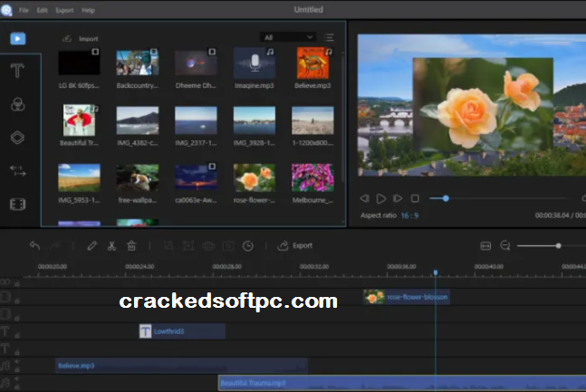The height and width of the screenshot is (392, 586).
Task: Open the File menu
Action: (24, 10)
